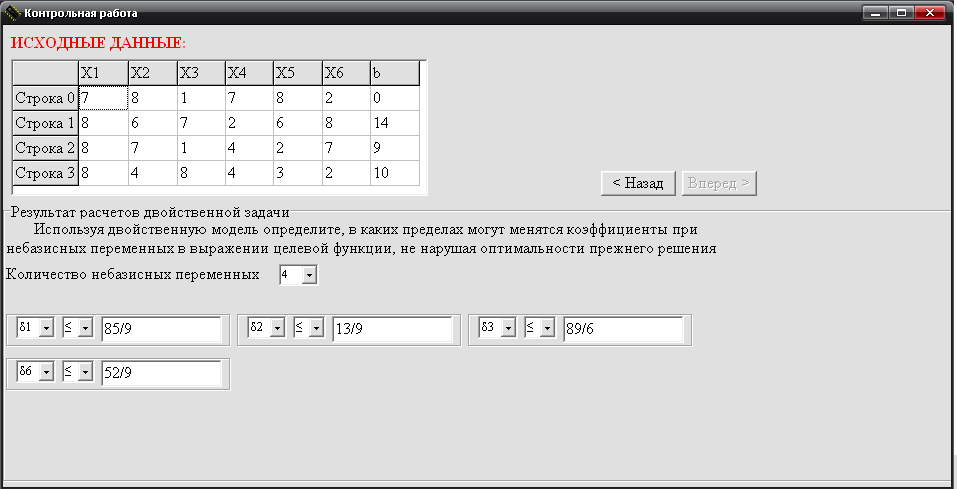This screenshot has height=489, width=957.
Task: Open the inequality sign dropdown beside δ2
Action: pyautogui.click(x=316, y=328)
